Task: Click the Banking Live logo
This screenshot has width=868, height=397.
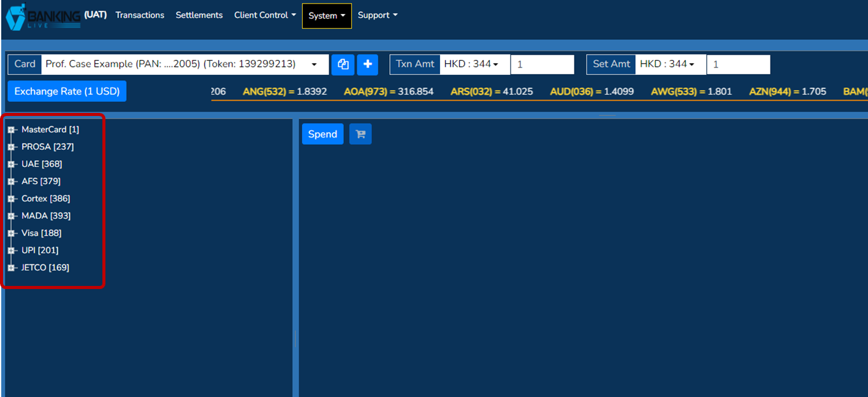Action: (x=43, y=17)
